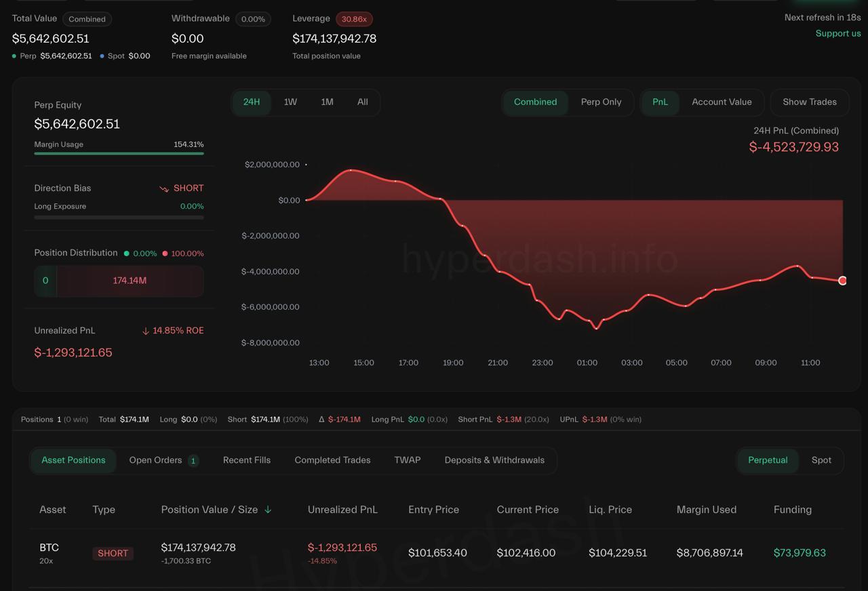Click the Margin Usage progress bar
Viewport: 868px width, 591px height.
119,154
